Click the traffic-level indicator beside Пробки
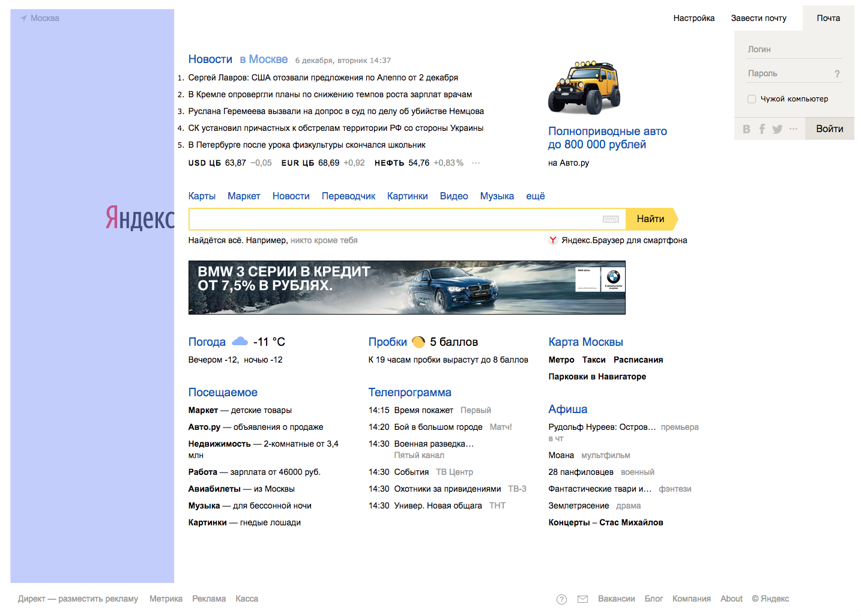The height and width of the screenshot is (616, 861). 418,342
